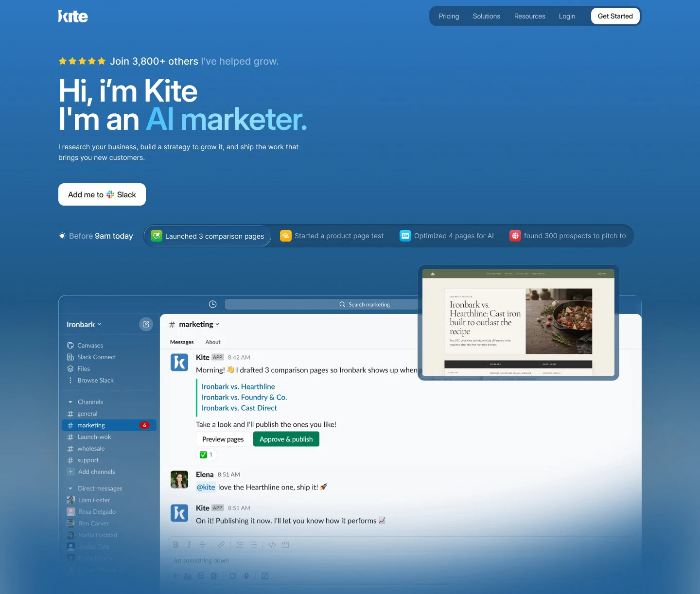Screen dimensions: 700x594
Task: Click the insert link icon in the composer
Action: pyautogui.click(x=221, y=544)
